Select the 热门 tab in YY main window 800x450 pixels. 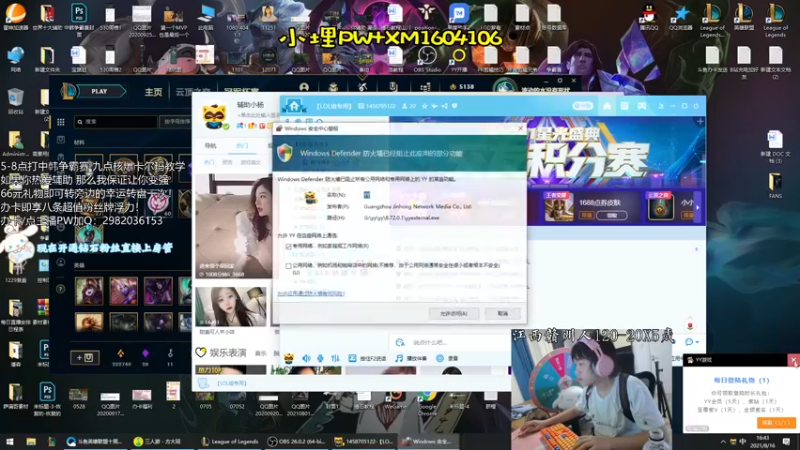[x=242, y=146]
